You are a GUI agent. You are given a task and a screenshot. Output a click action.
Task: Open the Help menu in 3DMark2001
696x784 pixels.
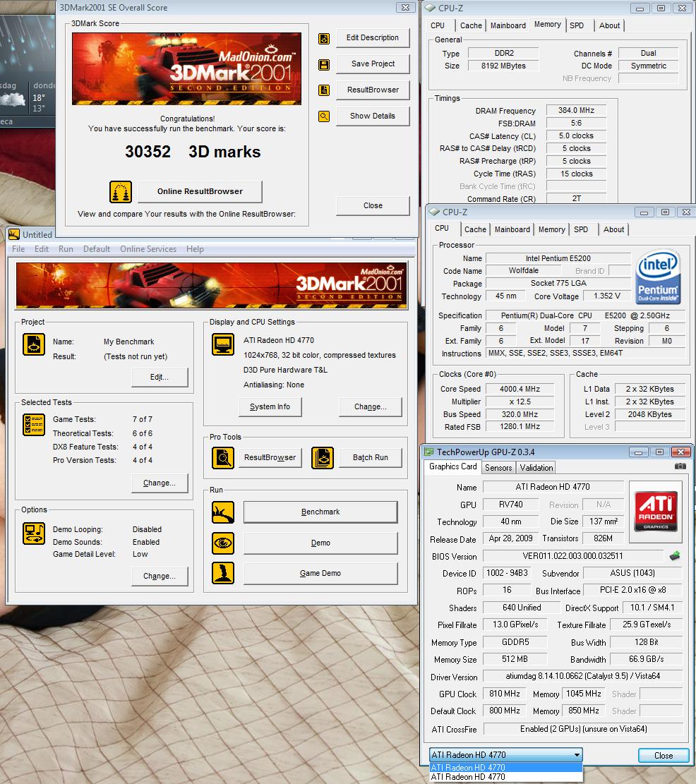[x=195, y=249]
